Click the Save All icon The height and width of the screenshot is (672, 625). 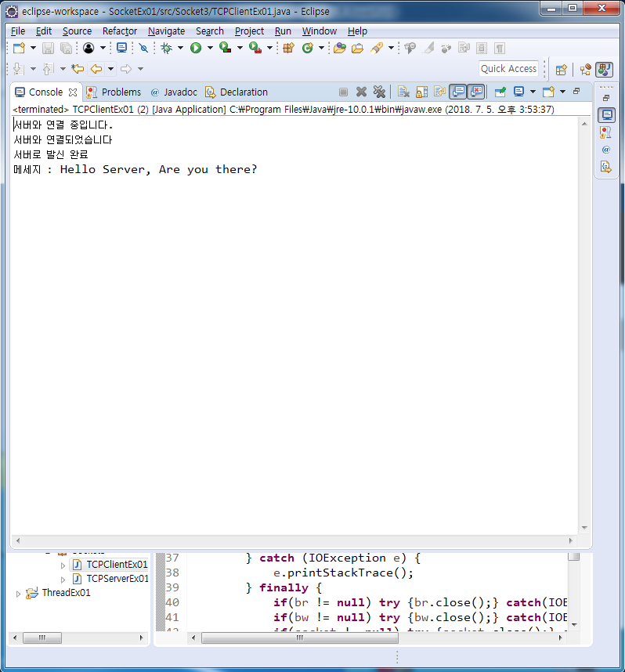[66, 48]
